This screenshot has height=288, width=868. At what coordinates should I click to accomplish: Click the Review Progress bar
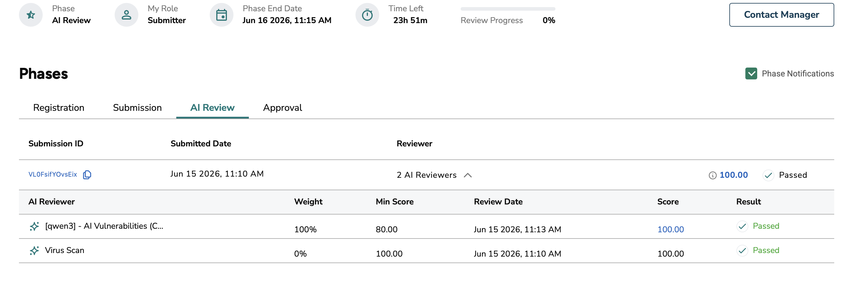click(x=508, y=9)
